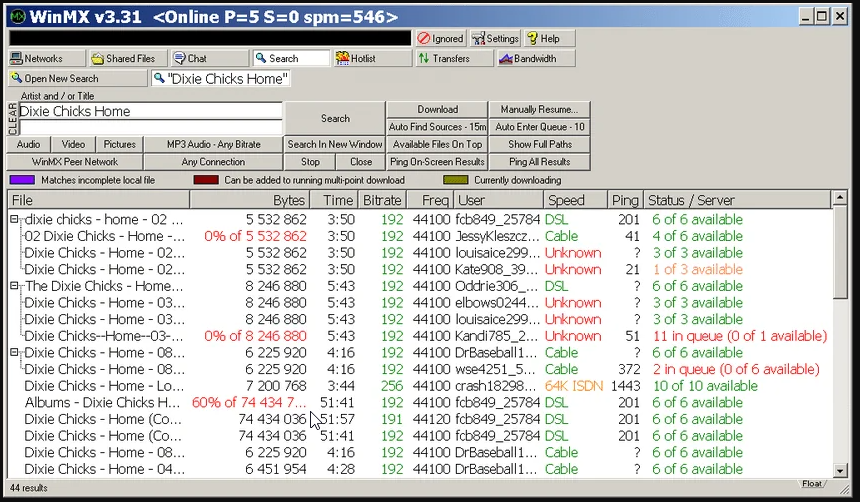The image size is (860, 502).
Task: Open the Bandwidth monitor
Action: [536, 59]
